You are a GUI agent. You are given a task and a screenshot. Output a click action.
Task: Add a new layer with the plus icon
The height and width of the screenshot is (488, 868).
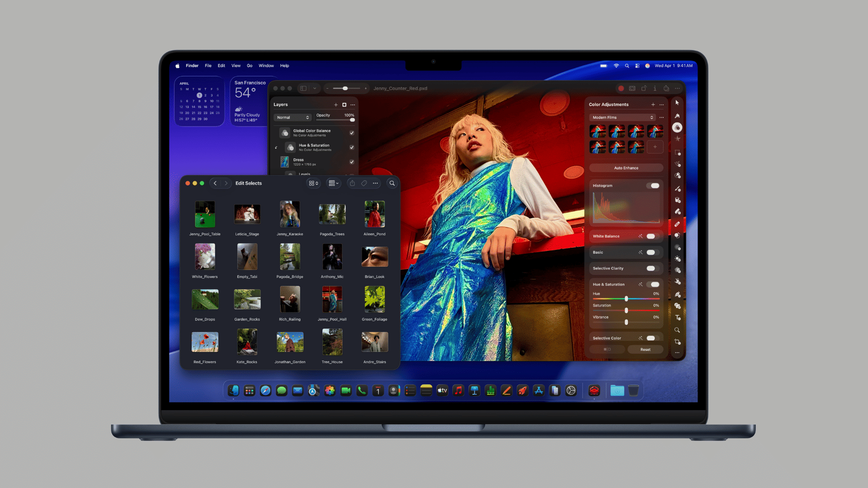tap(336, 104)
